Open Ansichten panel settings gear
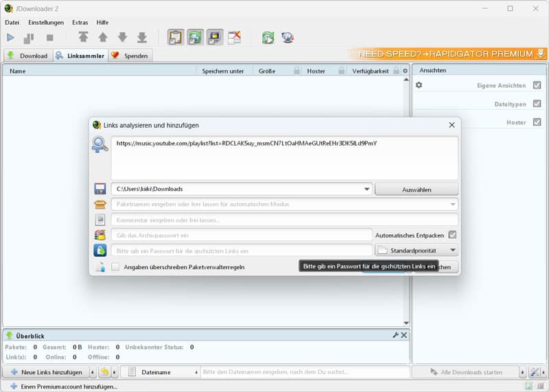Viewport: 549px width, 392px height. (419, 85)
